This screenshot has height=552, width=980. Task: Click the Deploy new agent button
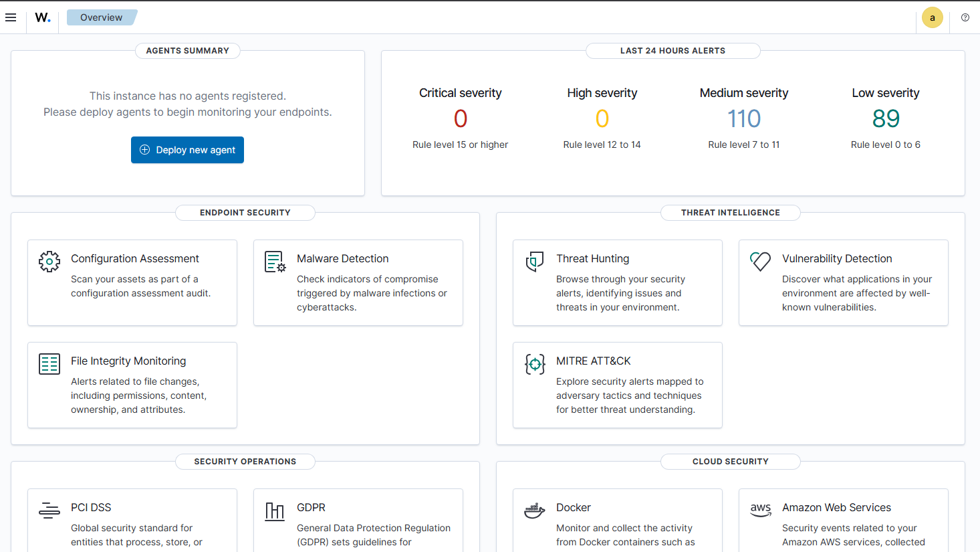(x=187, y=150)
